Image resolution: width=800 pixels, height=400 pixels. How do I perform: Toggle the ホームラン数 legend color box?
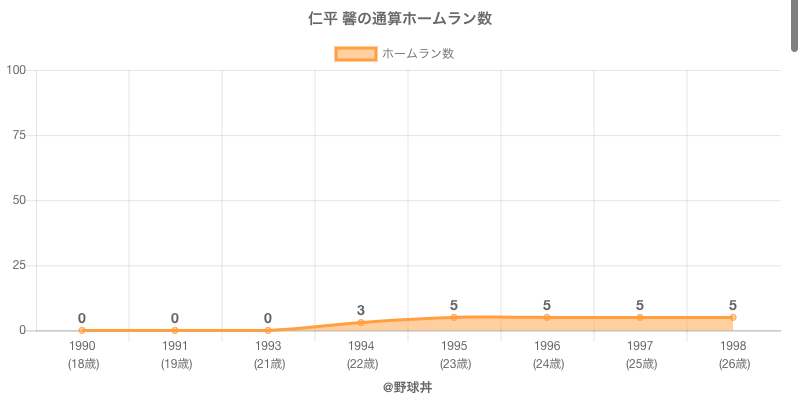coord(356,54)
